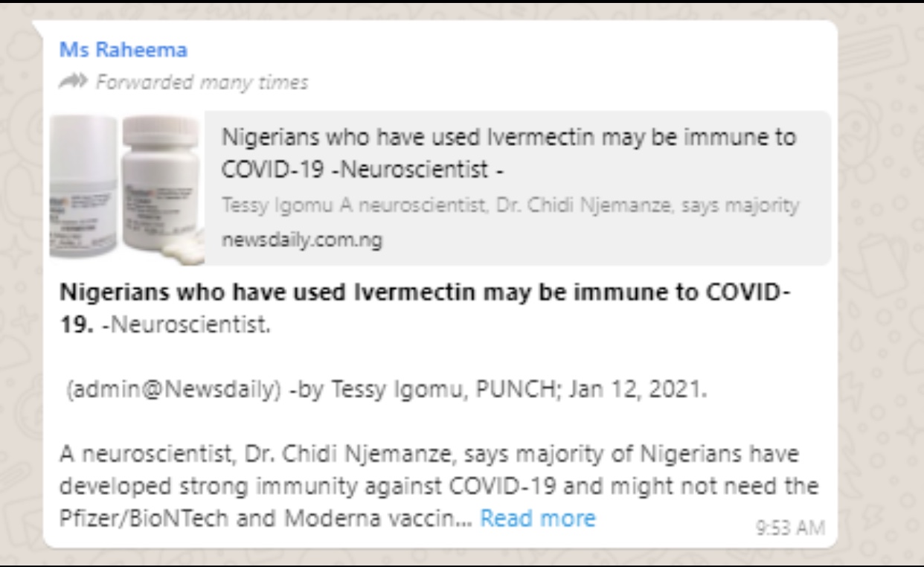The image size is (924, 567).
Task: Click the "Forwarded many times" label
Action: click(202, 82)
